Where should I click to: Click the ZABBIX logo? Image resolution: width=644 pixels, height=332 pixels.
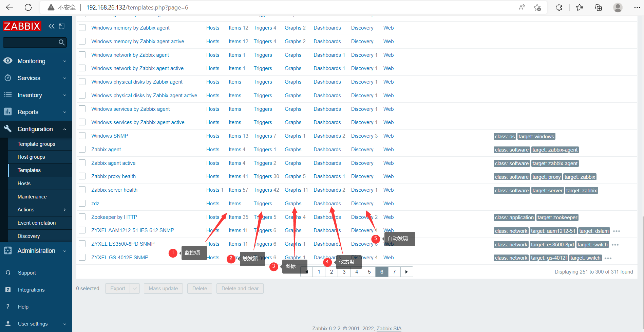pos(22,26)
